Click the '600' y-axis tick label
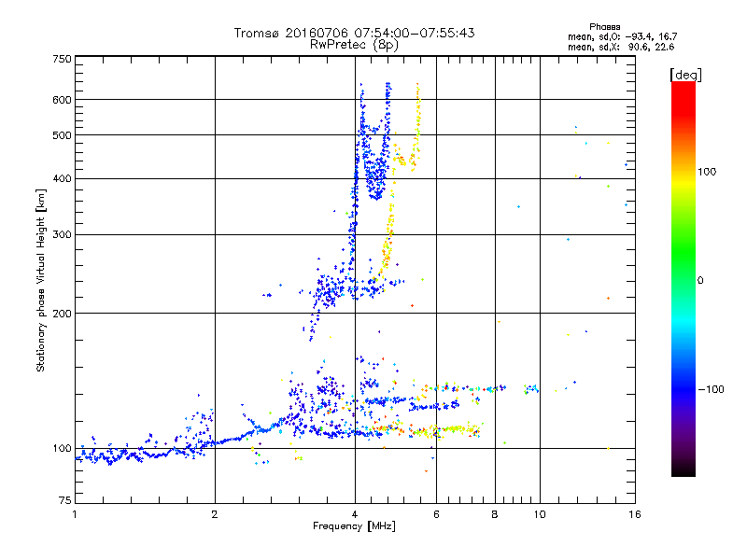 62,100
